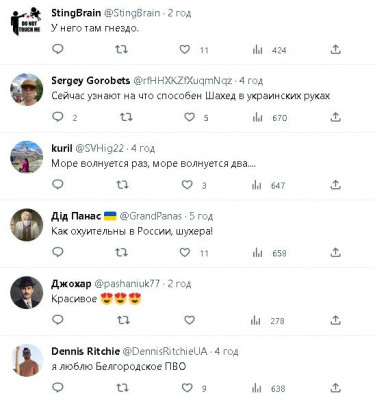Open Sergey Gorobets's profile picture
This screenshot has width=375, height=400.
[x=27, y=89]
